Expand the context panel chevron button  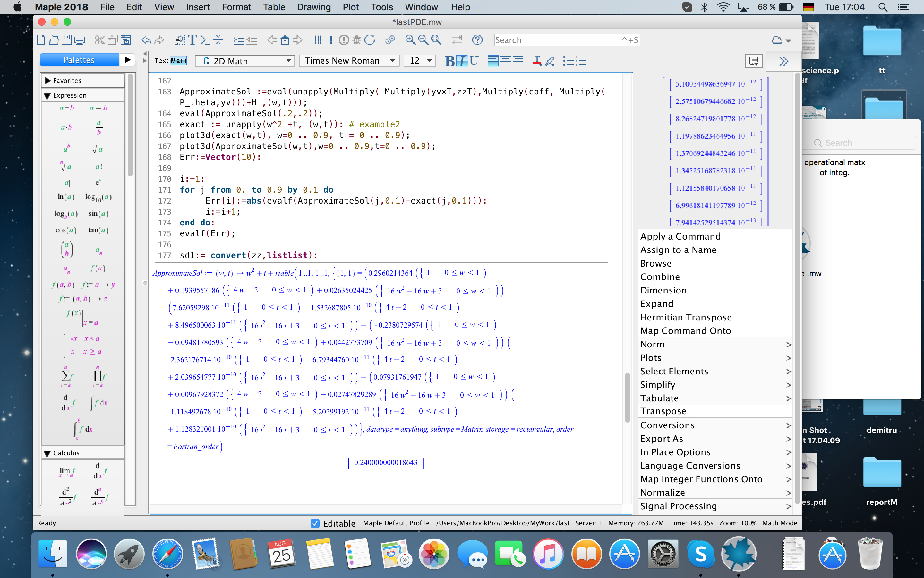pos(783,61)
